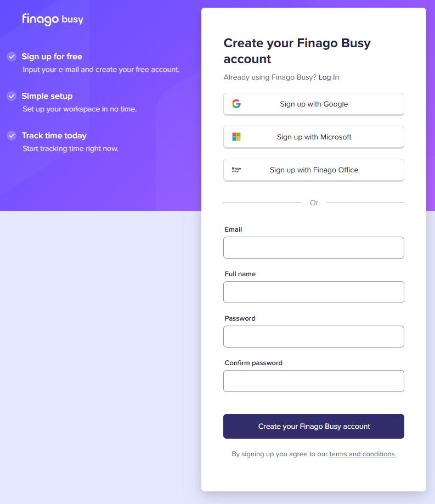
Task: Focus the Confirm password field
Action: tap(314, 381)
